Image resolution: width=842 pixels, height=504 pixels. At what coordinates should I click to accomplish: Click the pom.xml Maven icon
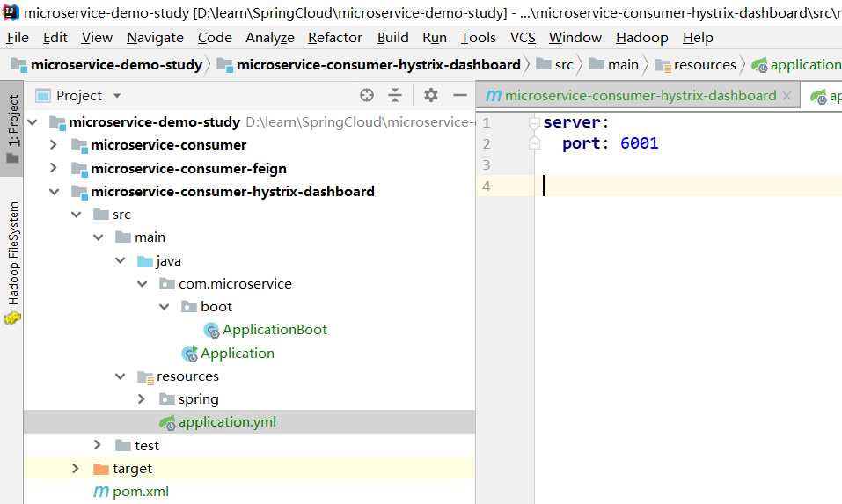click(x=101, y=492)
